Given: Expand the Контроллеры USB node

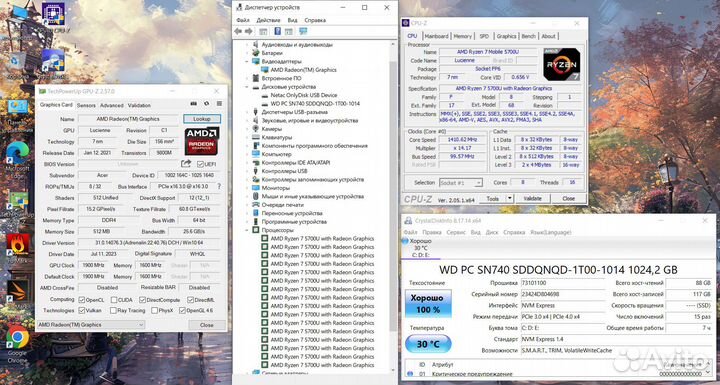Looking at the screenshot, I should (x=247, y=171).
